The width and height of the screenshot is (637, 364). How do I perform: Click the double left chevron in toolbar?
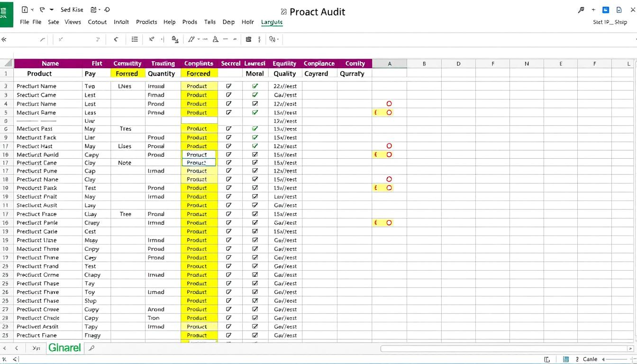pyautogui.click(x=4, y=39)
